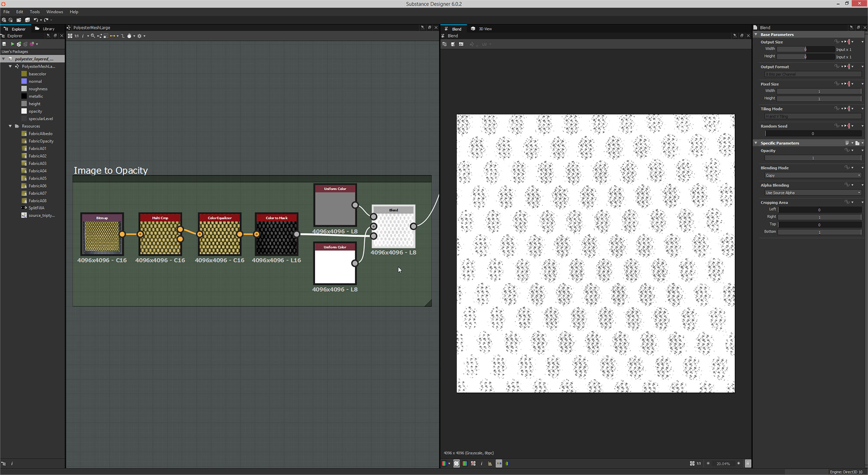Screen dimensions: 868x475
Task: Select the FabricOpacity resource in Explorer
Action: coord(41,141)
